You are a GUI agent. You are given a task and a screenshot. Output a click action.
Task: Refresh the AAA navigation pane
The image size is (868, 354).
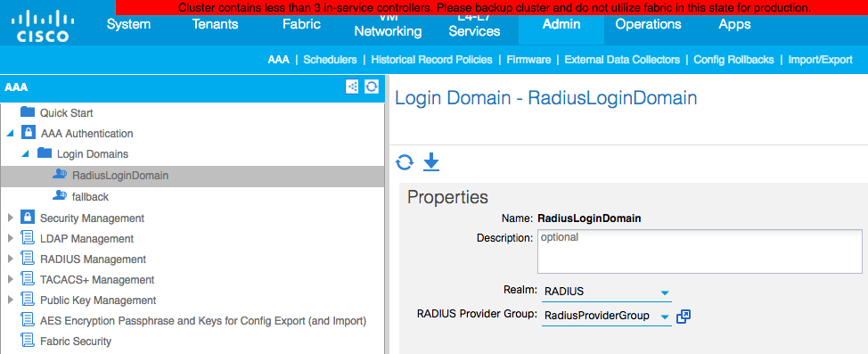pos(372,86)
